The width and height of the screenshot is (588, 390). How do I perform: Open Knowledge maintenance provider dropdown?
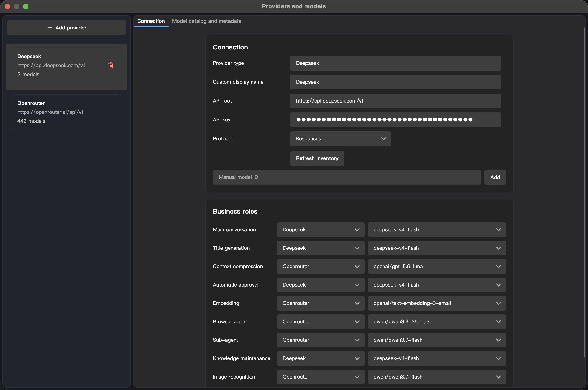pyautogui.click(x=321, y=358)
